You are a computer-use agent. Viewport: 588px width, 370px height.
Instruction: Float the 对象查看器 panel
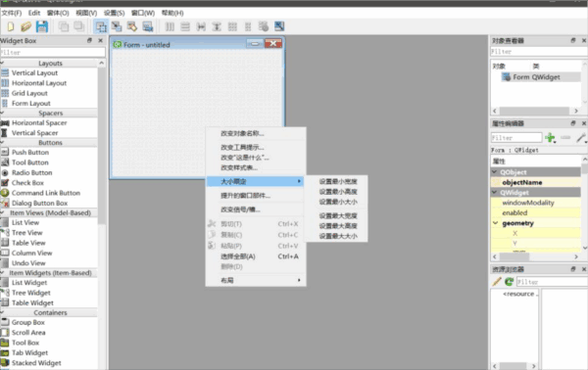tap(573, 40)
